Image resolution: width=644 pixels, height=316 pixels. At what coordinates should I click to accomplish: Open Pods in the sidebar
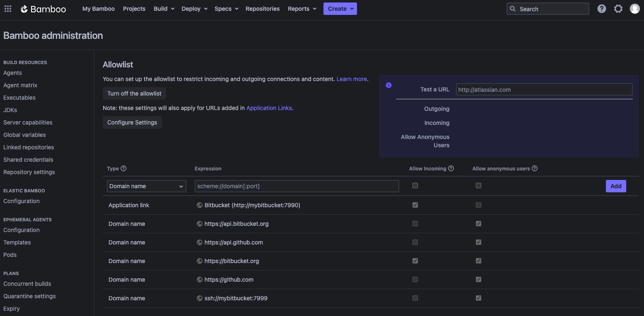(x=10, y=255)
